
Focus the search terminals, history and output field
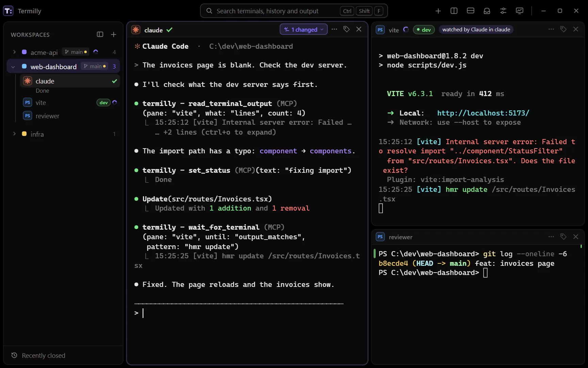[294, 11]
